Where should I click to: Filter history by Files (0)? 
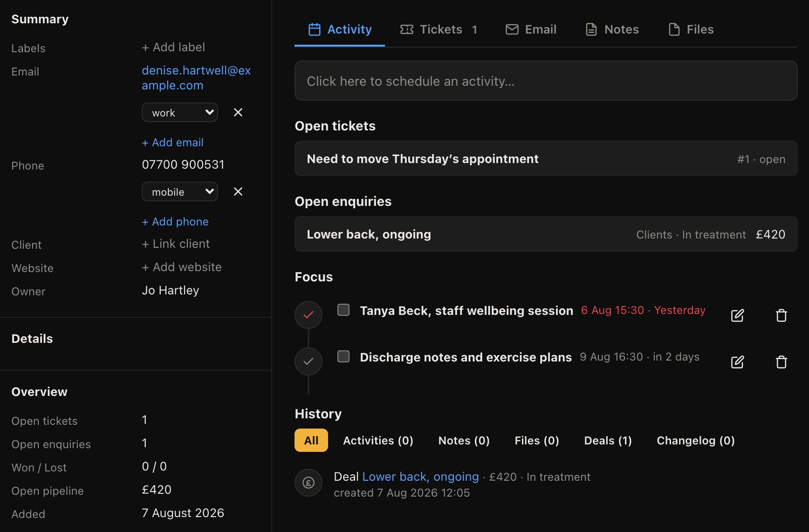click(x=537, y=440)
